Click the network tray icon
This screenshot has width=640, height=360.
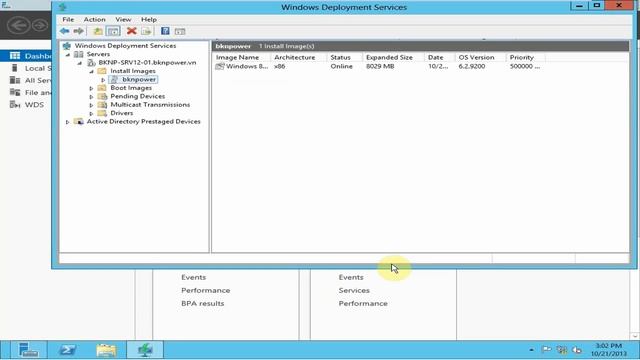562,350
